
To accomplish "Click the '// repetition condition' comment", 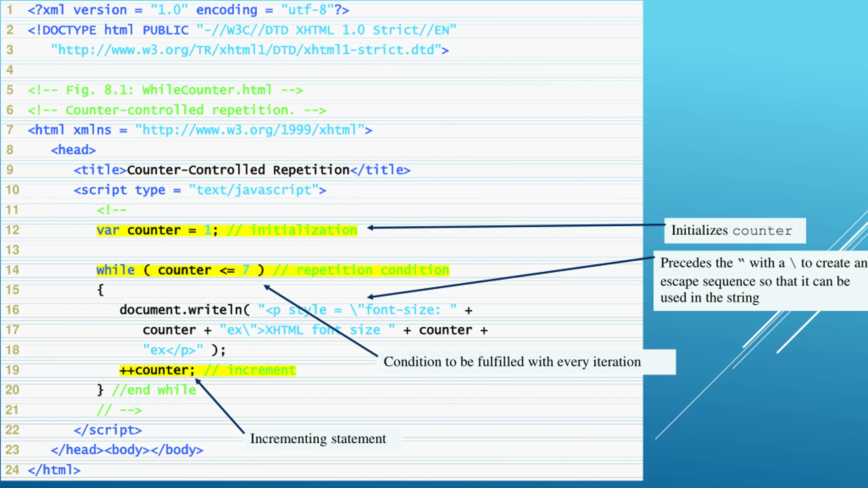I will pos(361,270).
